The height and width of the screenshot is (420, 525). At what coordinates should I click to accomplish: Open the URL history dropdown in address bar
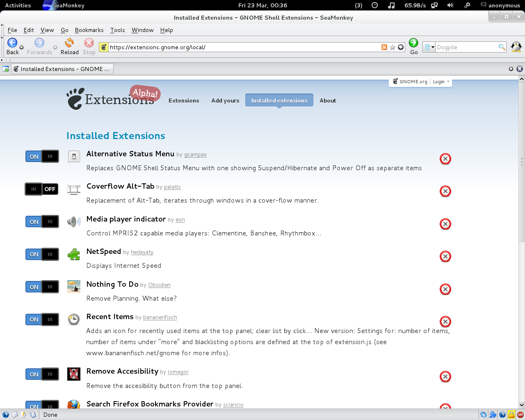pos(401,47)
